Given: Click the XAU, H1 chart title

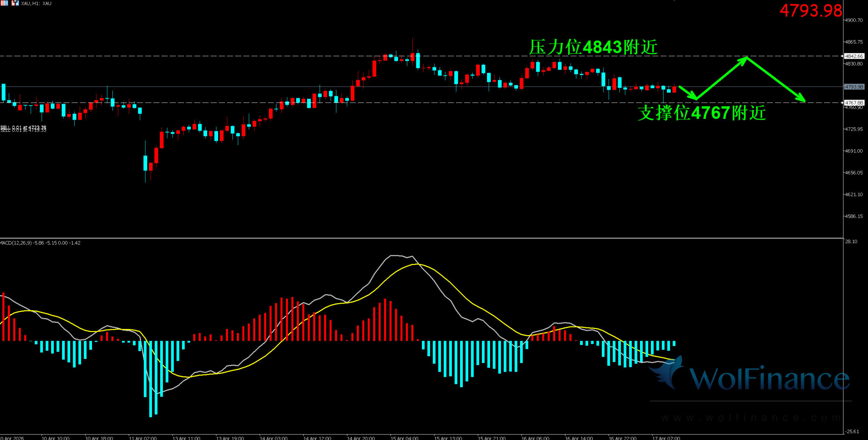Looking at the screenshot, I should point(36,3).
